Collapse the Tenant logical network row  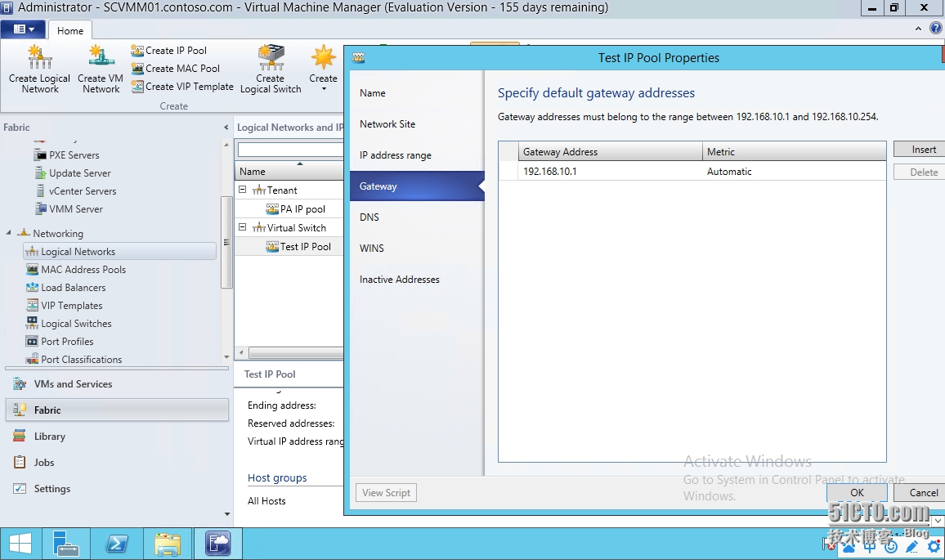coord(242,190)
